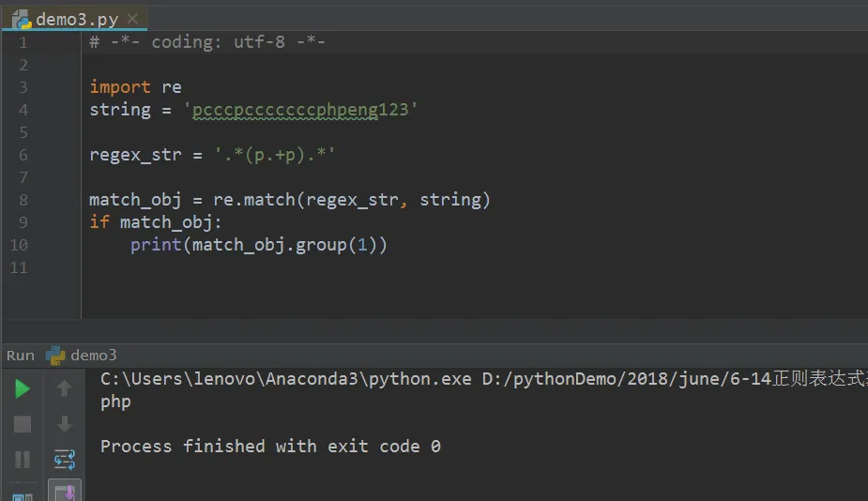The width and height of the screenshot is (868, 501).
Task: Click the Run tool window label
Action: pos(21,356)
